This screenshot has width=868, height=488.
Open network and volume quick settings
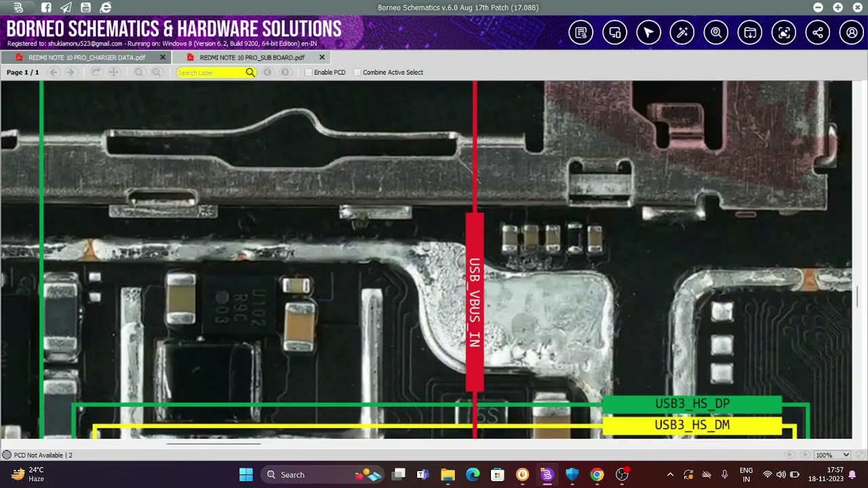(781, 474)
